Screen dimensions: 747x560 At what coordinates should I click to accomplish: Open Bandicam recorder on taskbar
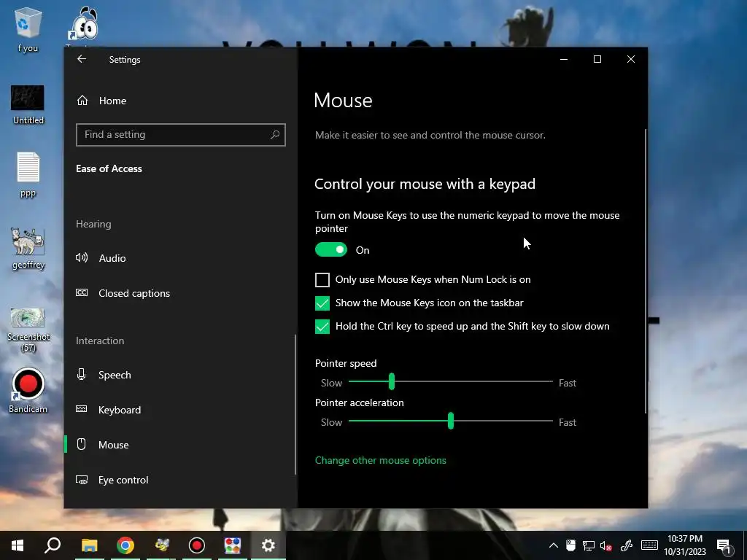click(x=197, y=545)
